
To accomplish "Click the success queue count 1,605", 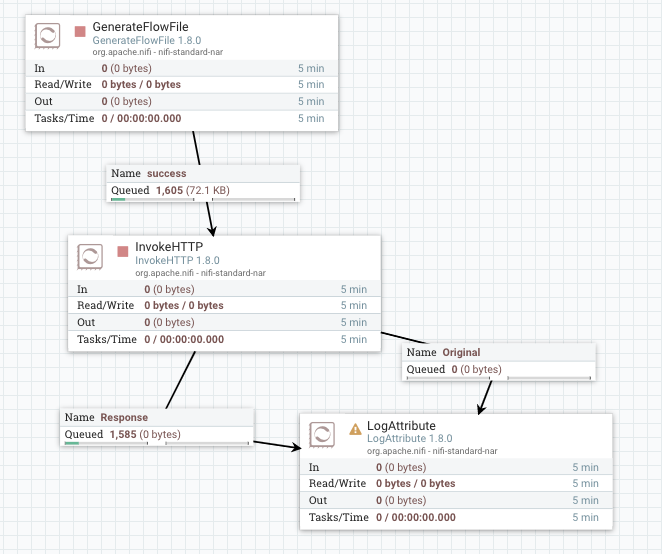I will (169, 190).
